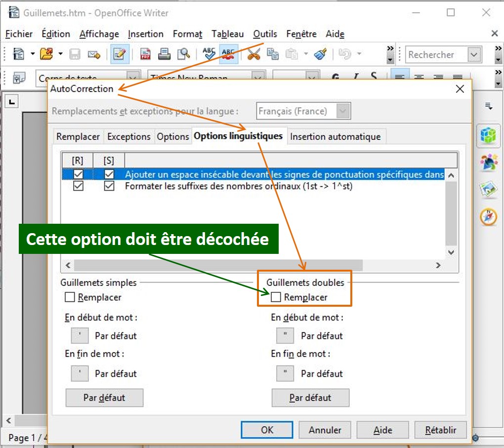Uncheck [S] for ordinal number suffixes
Image resolution: width=504 pixels, height=448 pixels.
[109, 186]
